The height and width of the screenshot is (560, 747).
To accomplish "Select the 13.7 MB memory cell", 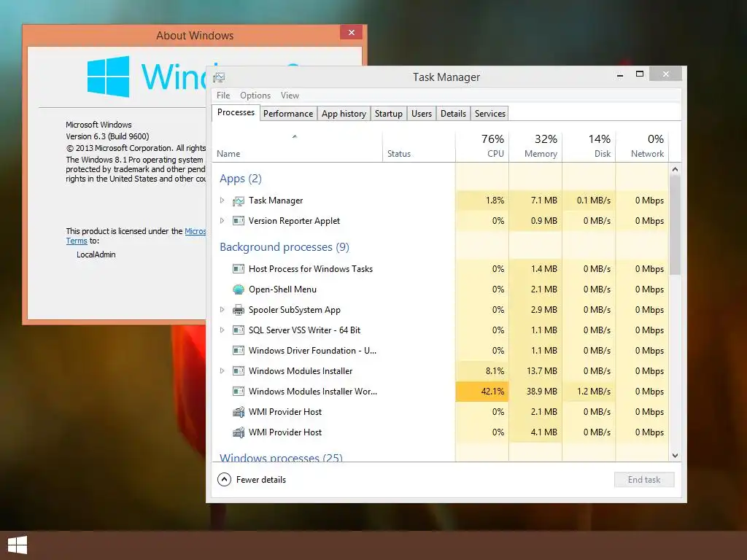I will pyautogui.click(x=535, y=371).
